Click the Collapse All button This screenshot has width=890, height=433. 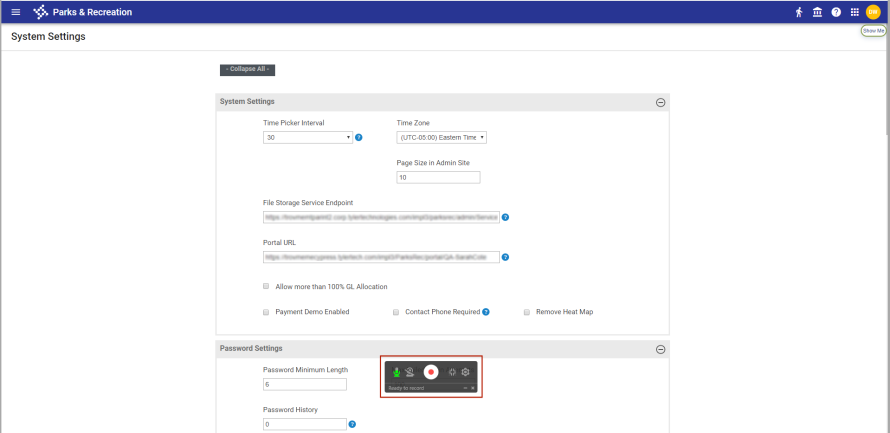(247, 70)
